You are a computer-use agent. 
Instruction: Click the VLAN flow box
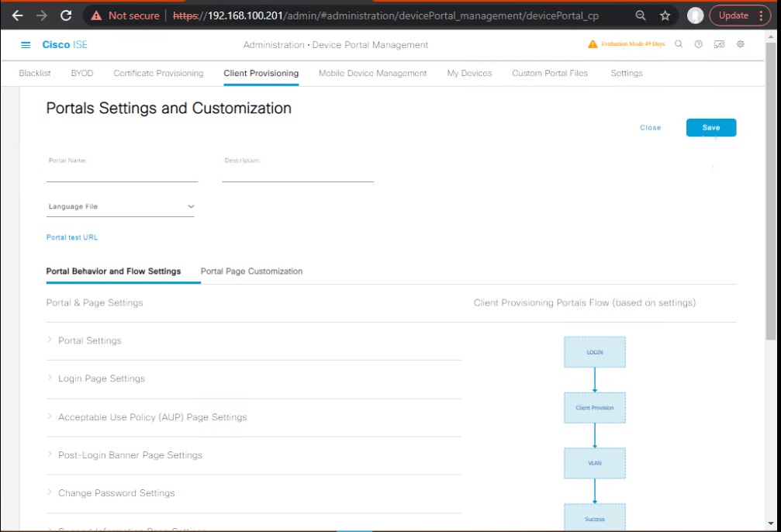tap(595, 463)
